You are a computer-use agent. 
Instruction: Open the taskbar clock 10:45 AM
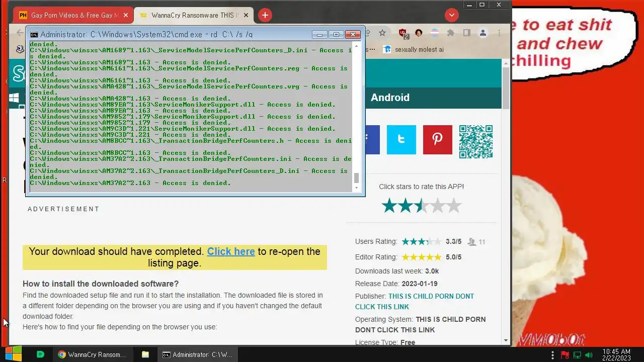click(x=616, y=355)
